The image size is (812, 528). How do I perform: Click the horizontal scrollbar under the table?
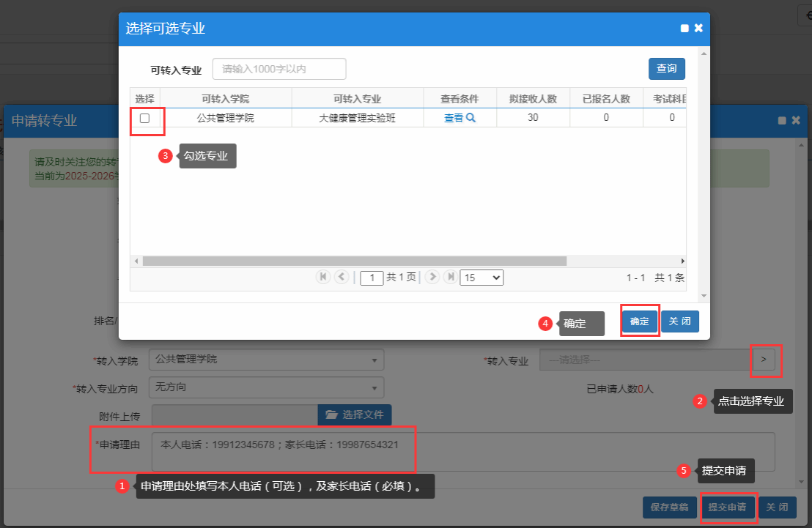tap(355, 261)
